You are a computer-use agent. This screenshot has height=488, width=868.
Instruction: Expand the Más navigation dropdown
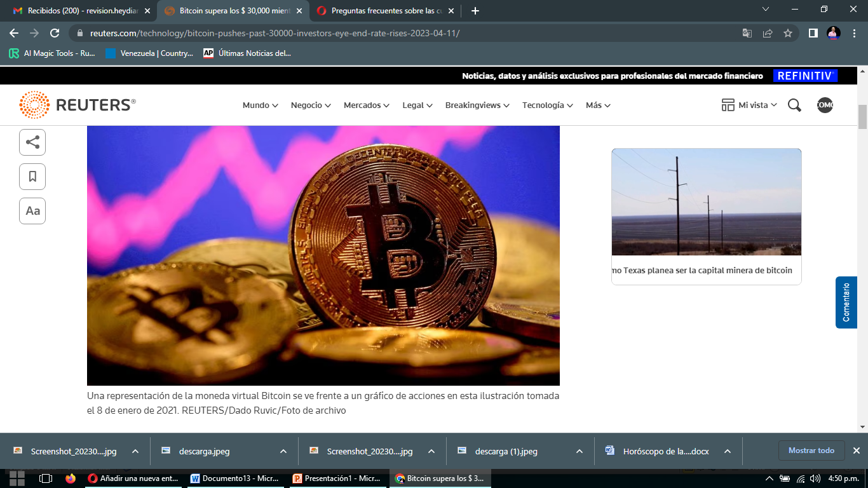coord(597,105)
